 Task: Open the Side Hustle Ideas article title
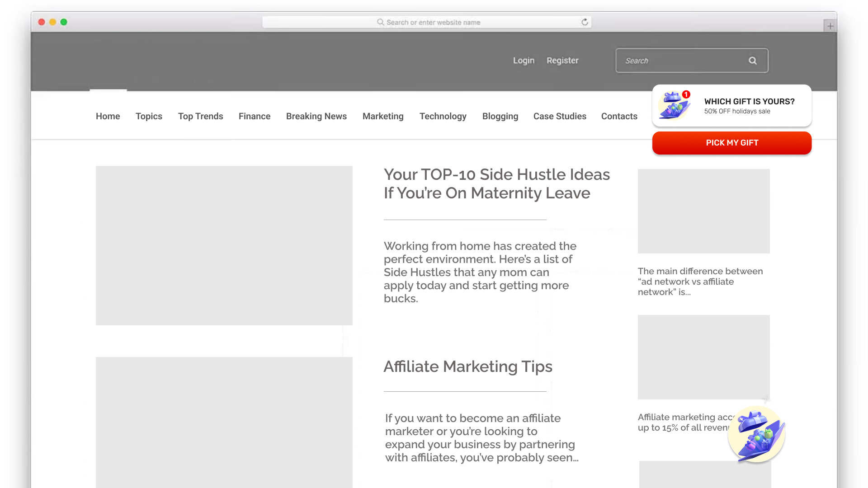(497, 183)
